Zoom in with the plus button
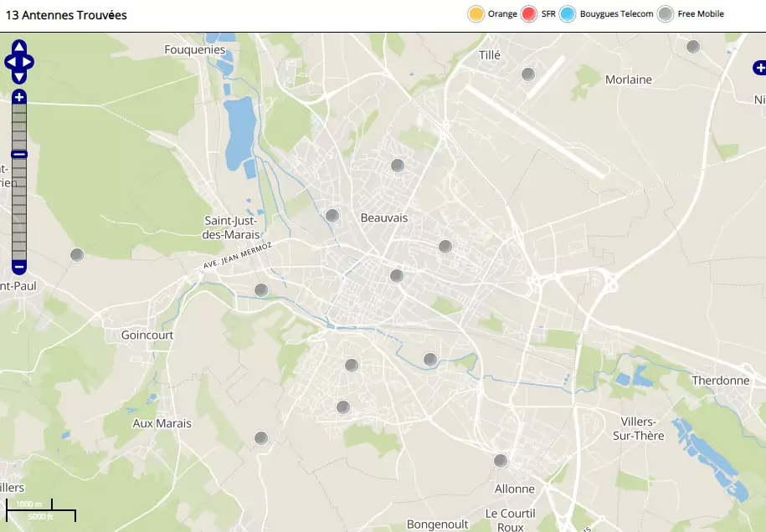Image resolution: width=766 pixels, height=532 pixels. (x=19, y=98)
